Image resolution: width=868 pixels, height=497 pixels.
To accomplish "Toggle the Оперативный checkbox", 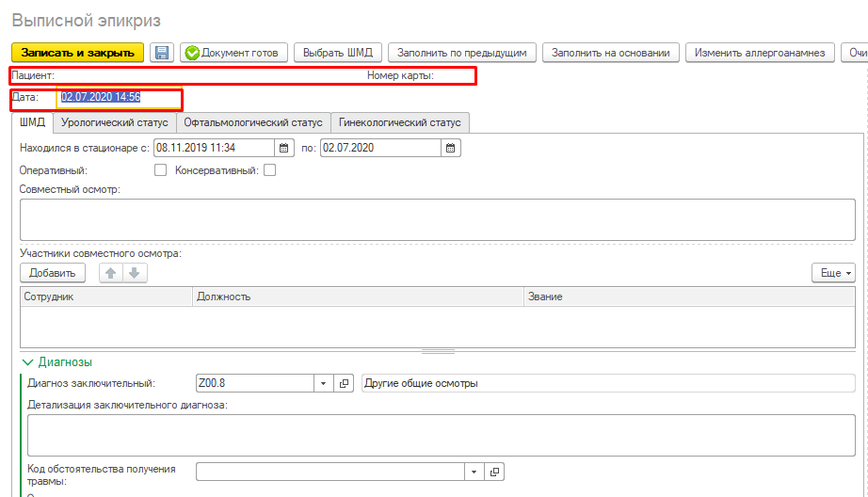I will tap(160, 170).
